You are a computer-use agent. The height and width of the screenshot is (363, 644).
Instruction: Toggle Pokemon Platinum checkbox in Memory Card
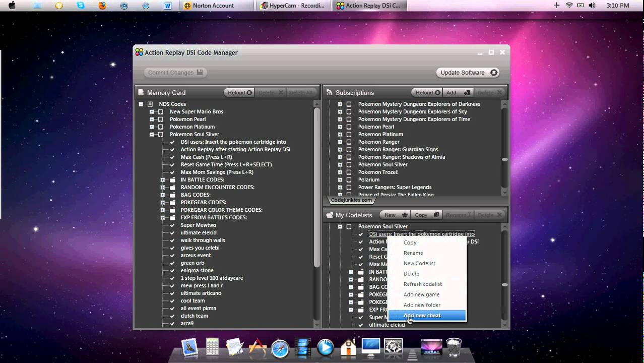(161, 127)
